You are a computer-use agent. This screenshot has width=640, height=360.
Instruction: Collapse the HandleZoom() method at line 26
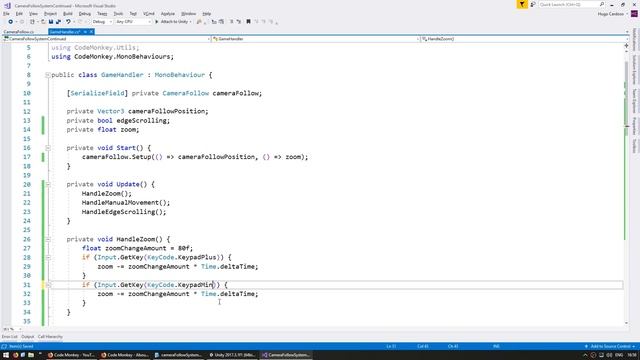[48, 239]
